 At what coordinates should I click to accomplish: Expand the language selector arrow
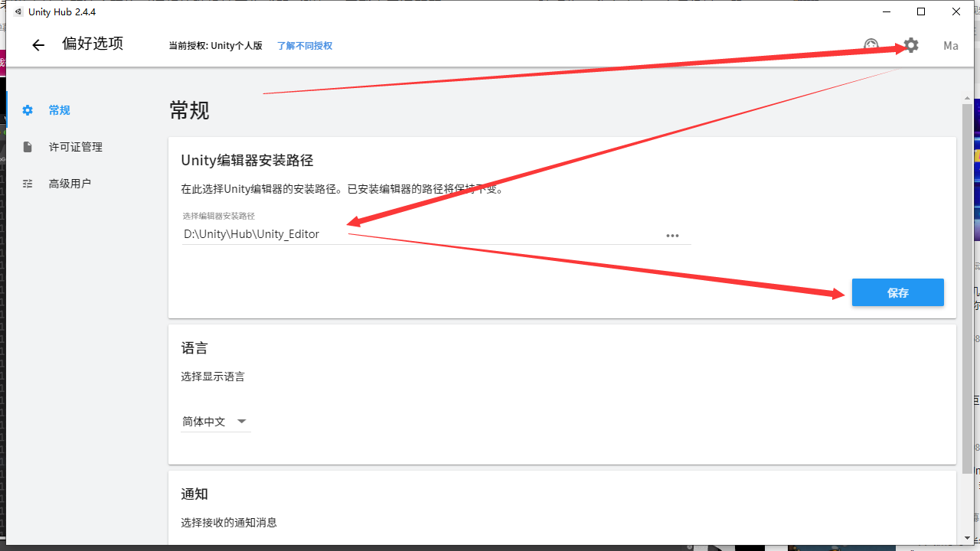pos(241,421)
